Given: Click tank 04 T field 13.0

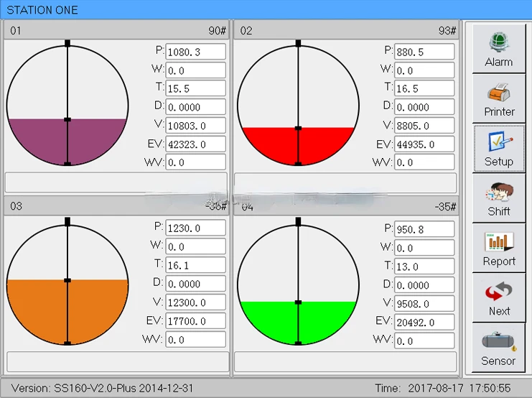Looking at the screenshot, I should [x=424, y=267].
